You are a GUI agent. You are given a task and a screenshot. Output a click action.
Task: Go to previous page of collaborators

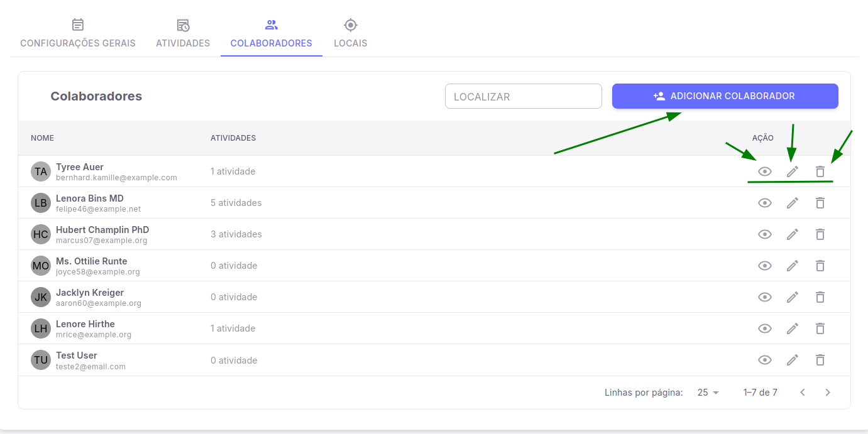tap(803, 393)
